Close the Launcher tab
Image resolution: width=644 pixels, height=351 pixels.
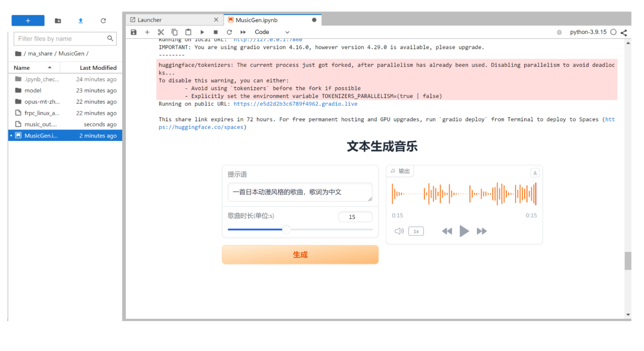pyautogui.click(x=216, y=20)
